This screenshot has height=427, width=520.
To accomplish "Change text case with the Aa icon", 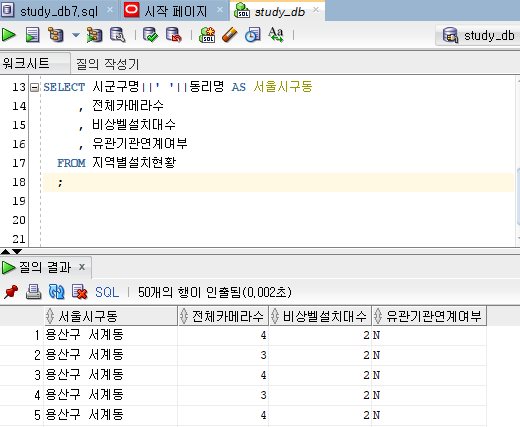I will pyautogui.click(x=276, y=35).
